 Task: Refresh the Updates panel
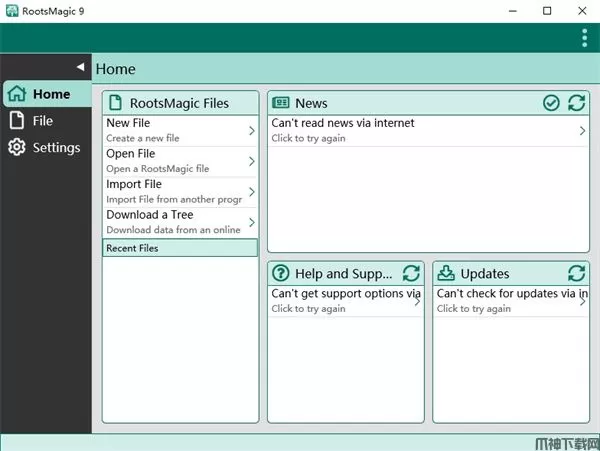pyautogui.click(x=576, y=274)
